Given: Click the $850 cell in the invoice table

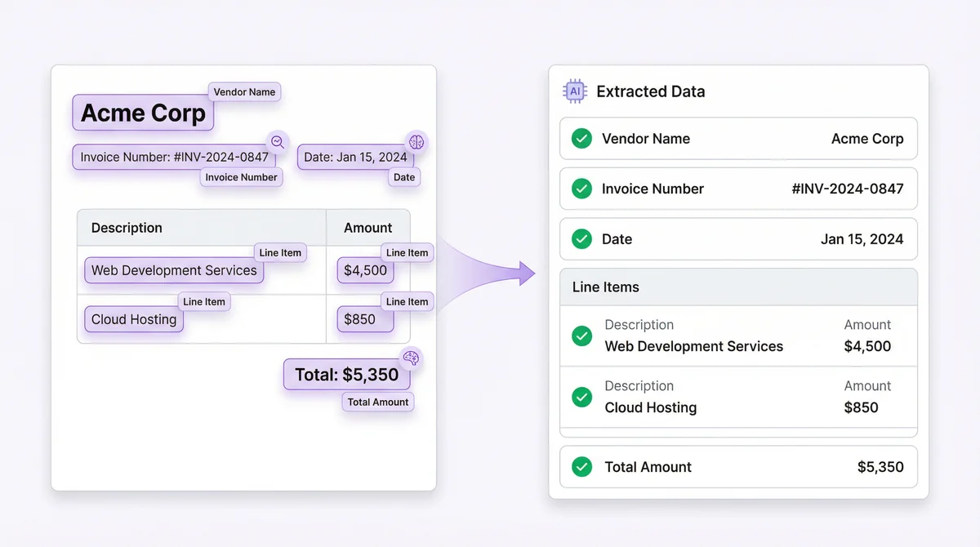Looking at the screenshot, I should pos(365,319).
